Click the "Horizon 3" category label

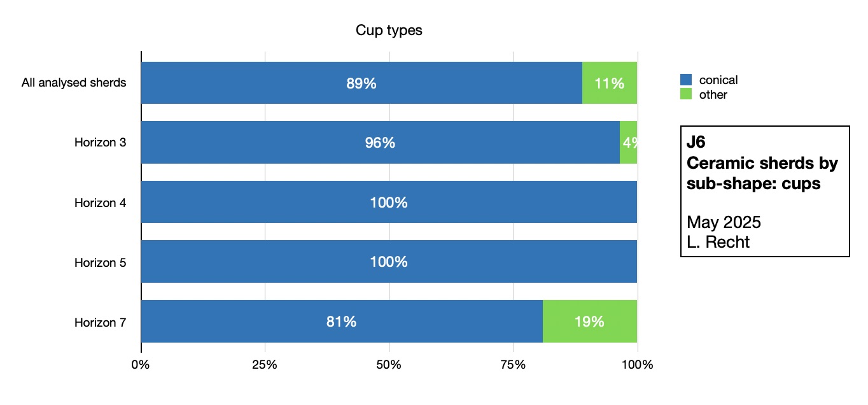click(x=100, y=143)
